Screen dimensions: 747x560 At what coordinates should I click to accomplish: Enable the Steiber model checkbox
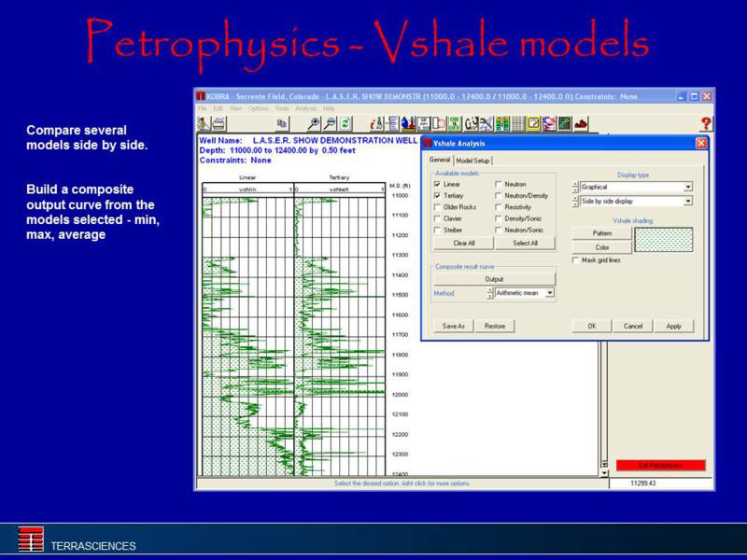[437, 230]
